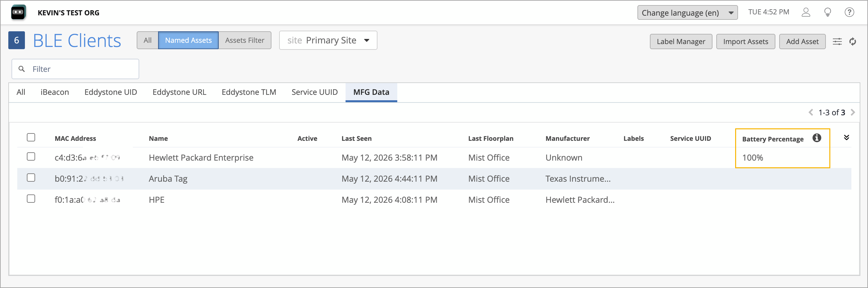This screenshot has width=868, height=288.
Task: Sort by Battery Percentage column header
Action: tap(772, 139)
